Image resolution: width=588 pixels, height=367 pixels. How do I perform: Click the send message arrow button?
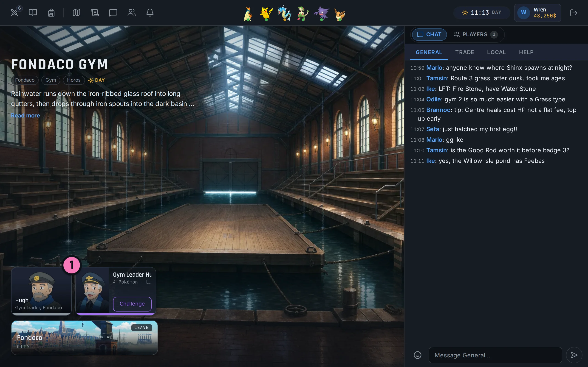(574, 355)
